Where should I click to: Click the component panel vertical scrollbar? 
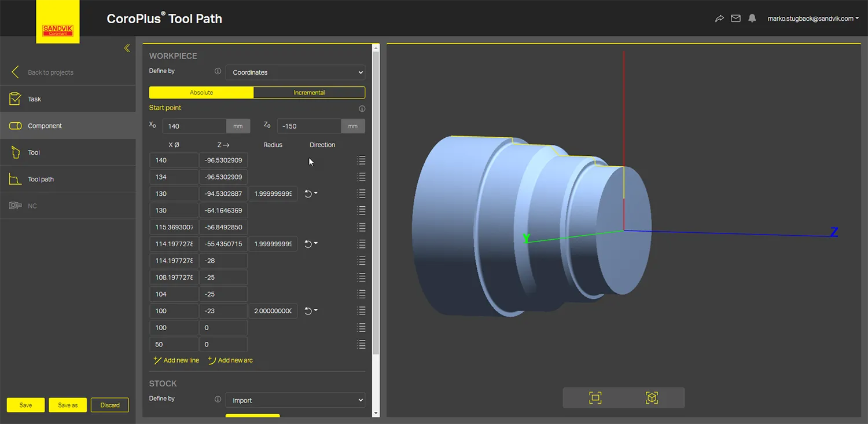pos(376,203)
